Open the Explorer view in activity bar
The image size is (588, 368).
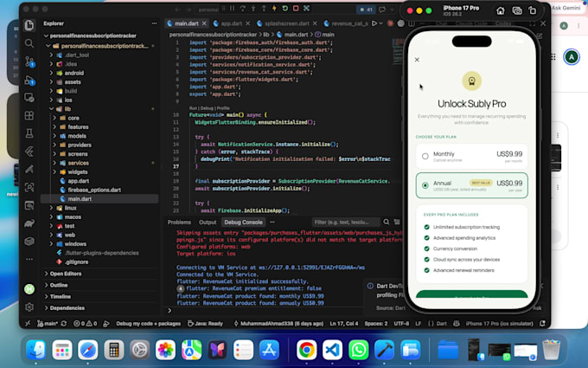pyautogui.click(x=29, y=25)
